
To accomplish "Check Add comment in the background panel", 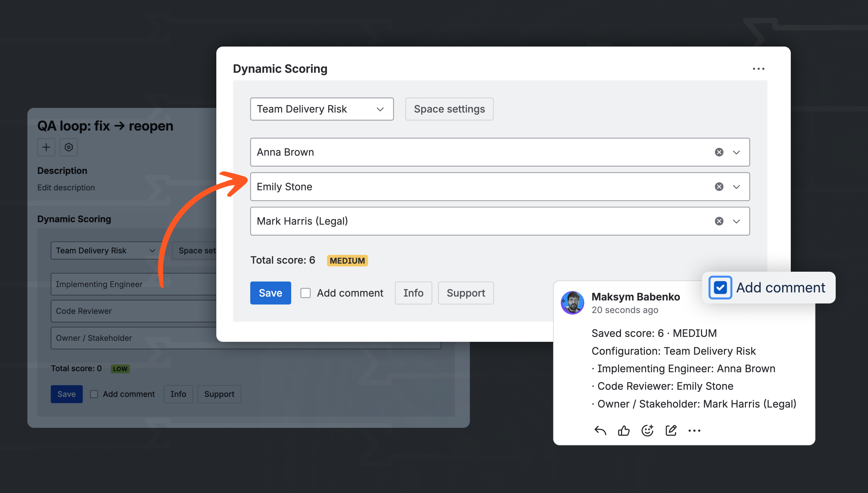I will [93, 394].
